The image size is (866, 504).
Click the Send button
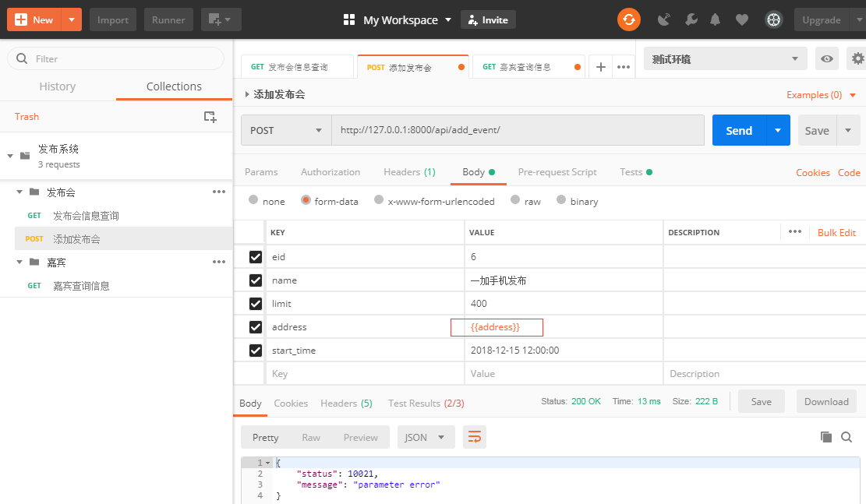coord(739,130)
